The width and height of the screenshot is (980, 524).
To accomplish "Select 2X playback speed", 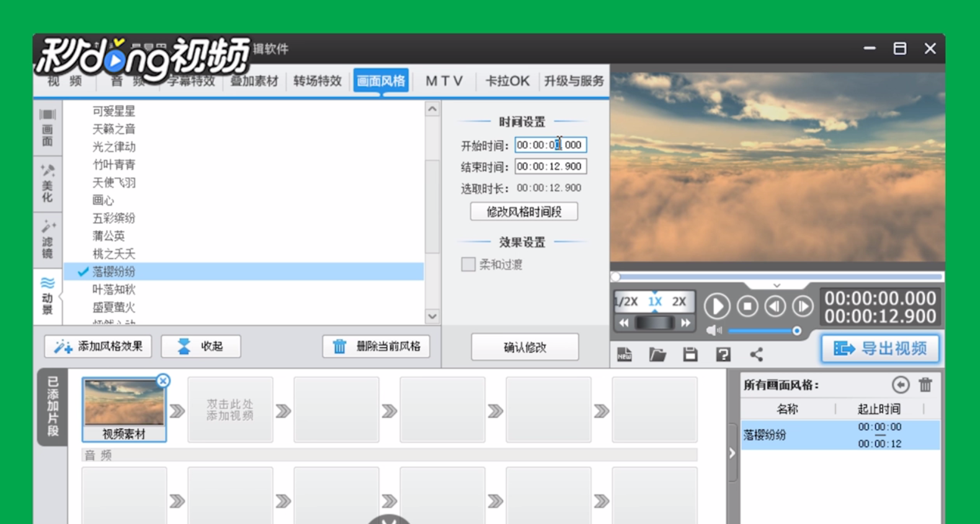I will point(680,302).
